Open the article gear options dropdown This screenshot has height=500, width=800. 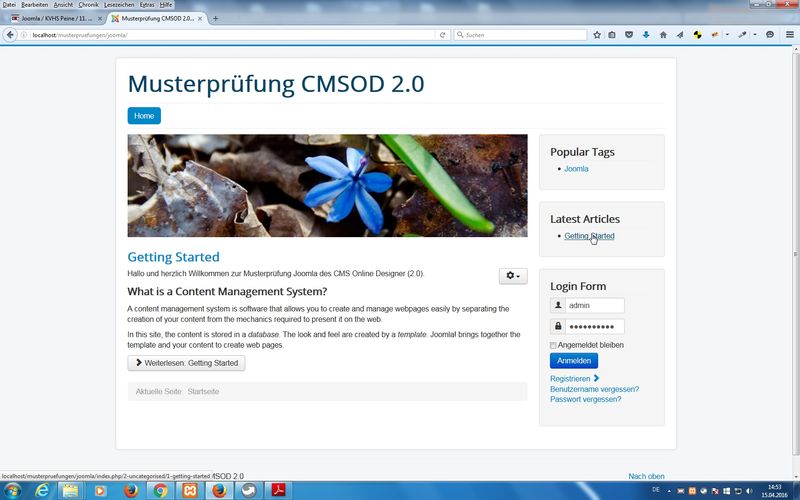point(513,276)
